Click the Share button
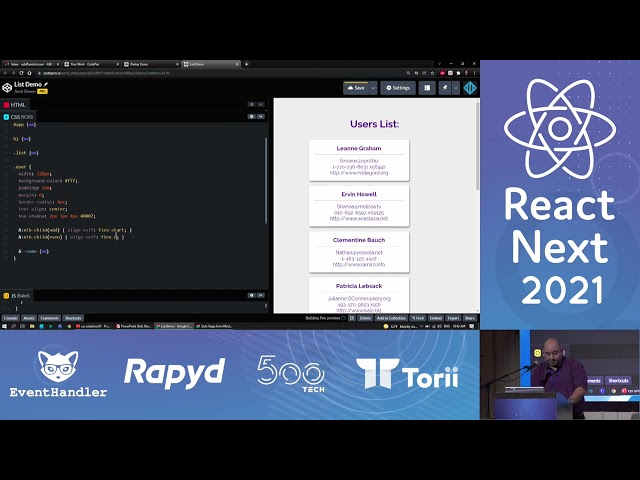This screenshot has width=640, height=480. click(x=469, y=318)
